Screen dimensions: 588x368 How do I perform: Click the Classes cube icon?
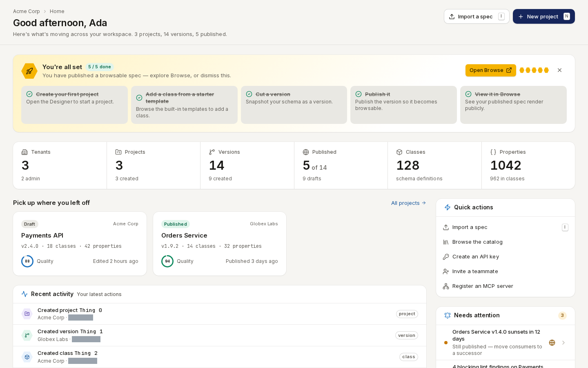tap(399, 152)
